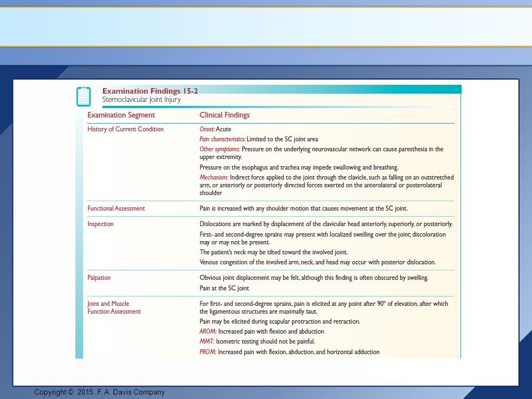The height and width of the screenshot is (399, 532).
Task: Click the esophagus and trachea pressure sentence
Action: point(299,167)
